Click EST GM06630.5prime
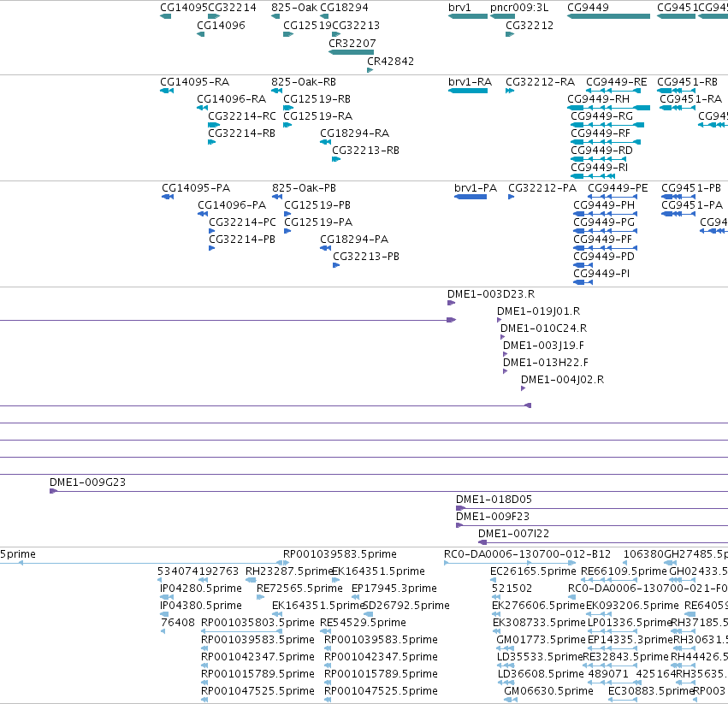 pyautogui.click(x=548, y=691)
